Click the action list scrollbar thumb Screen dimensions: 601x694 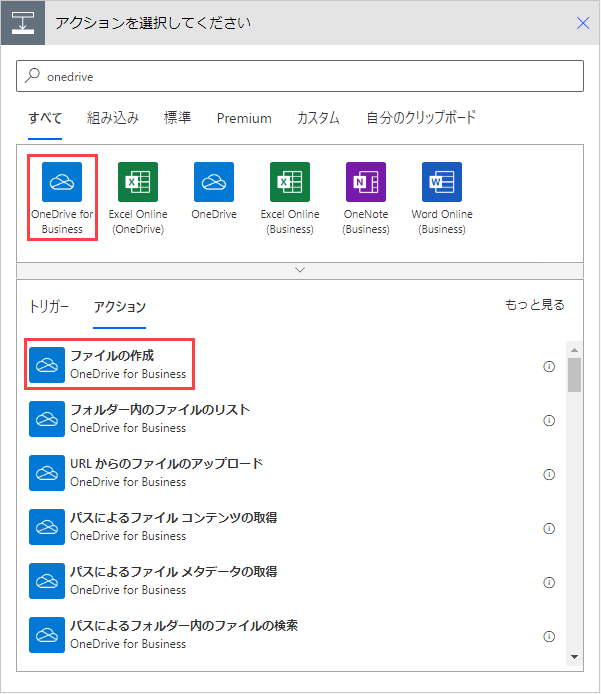coord(574,375)
